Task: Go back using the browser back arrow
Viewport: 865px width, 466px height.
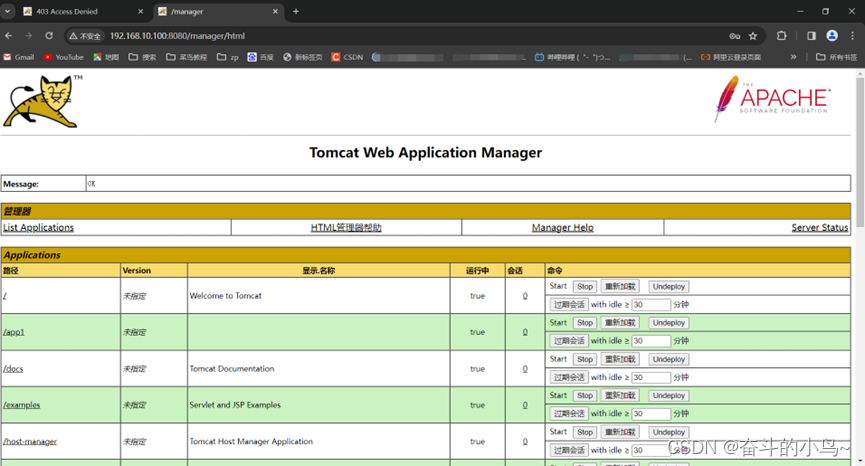Action: 9,36
